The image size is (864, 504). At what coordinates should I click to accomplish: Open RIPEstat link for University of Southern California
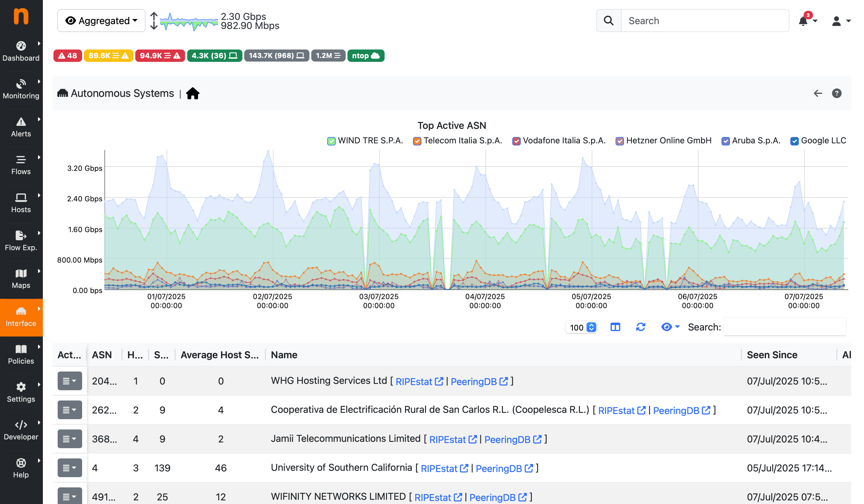click(444, 468)
